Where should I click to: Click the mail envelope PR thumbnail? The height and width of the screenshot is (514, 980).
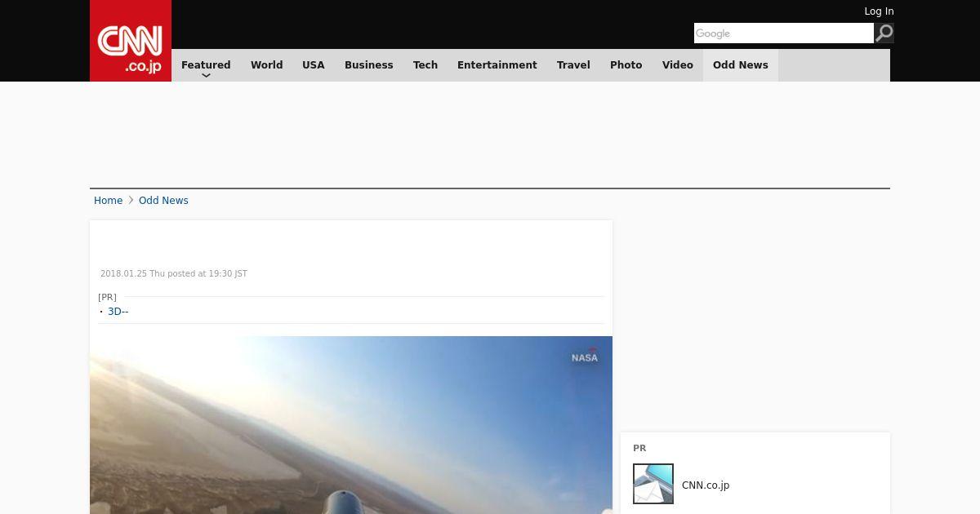653,484
